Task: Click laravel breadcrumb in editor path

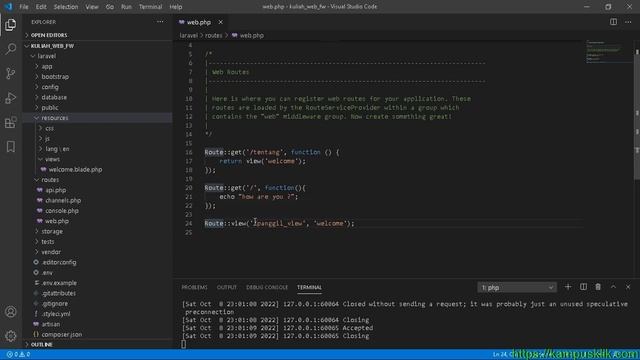Action: [x=189, y=36]
